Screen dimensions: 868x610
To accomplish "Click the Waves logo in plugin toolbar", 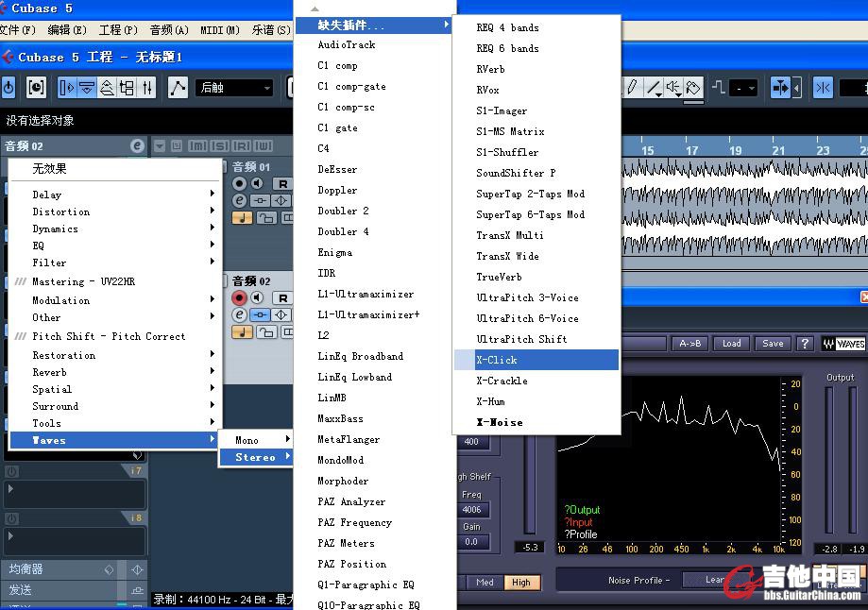I will (842, 344).
